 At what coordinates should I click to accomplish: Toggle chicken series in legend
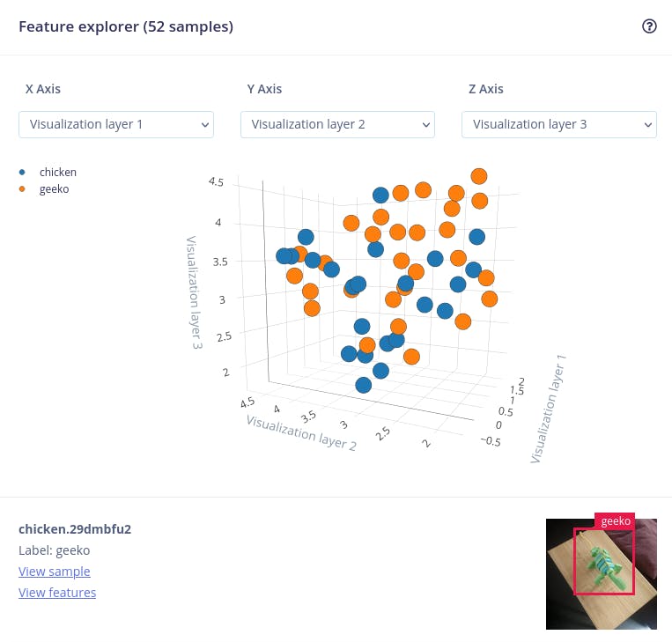(x=58, y=173)
